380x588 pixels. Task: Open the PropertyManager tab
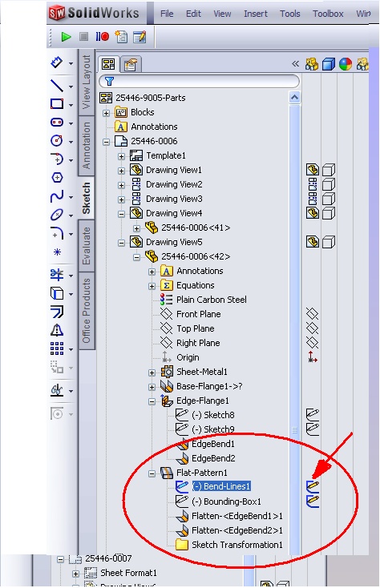click(x=130, y=65)
